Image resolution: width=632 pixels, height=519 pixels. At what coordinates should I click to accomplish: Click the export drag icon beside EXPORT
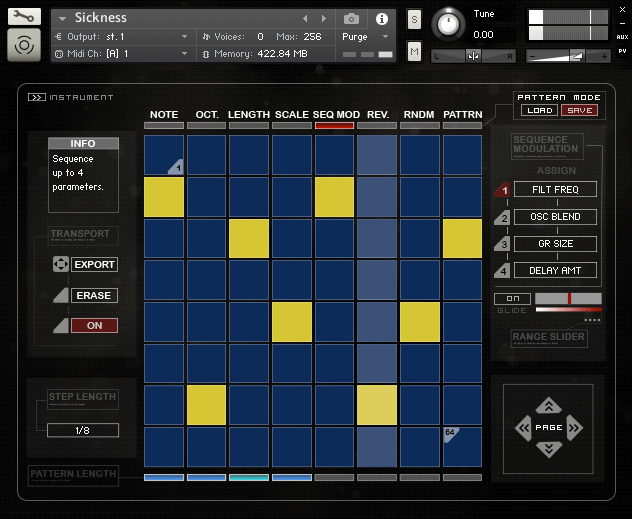click(60, 265)
